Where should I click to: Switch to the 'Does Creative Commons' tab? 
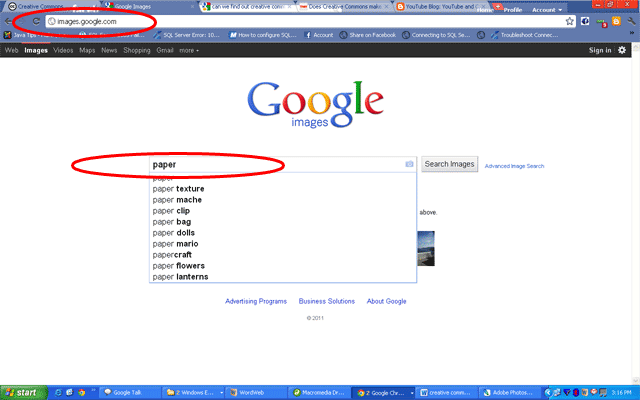(x=345, y=7)
